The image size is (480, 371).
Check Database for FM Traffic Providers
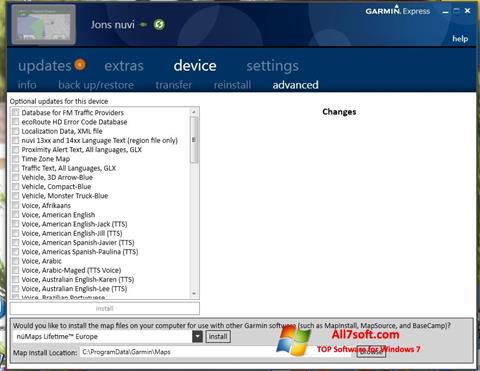[16, 112]
